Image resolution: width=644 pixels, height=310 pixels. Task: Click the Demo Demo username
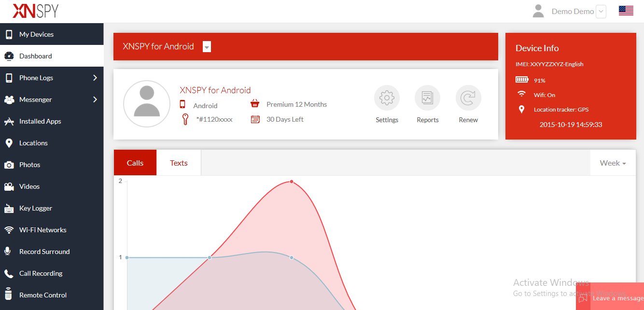(573, 12)
